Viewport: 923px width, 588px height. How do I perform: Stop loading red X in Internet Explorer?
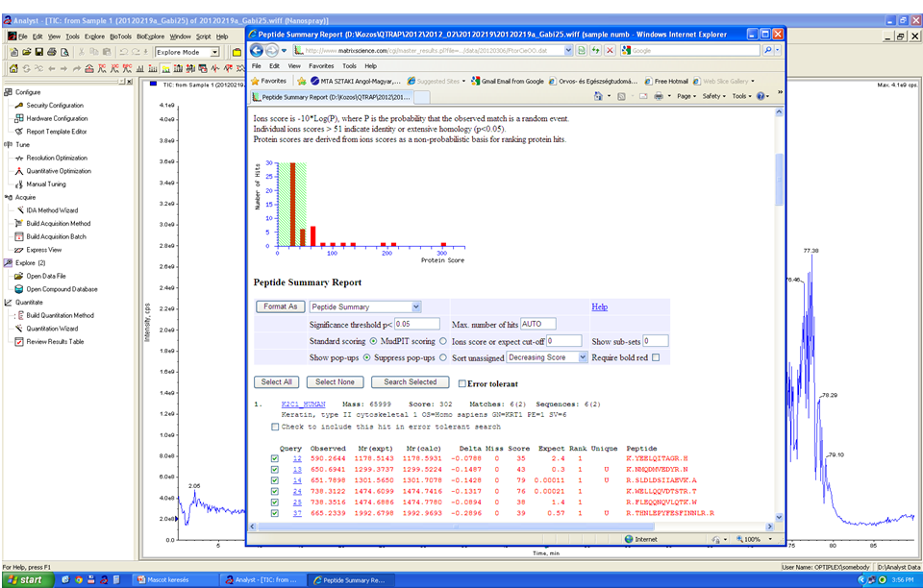(x=610, y=51)
